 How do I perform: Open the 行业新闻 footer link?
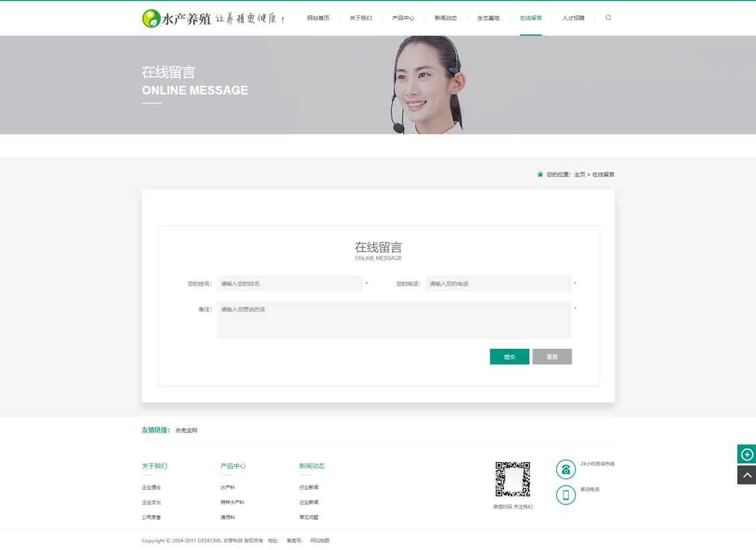click(309, 487)
